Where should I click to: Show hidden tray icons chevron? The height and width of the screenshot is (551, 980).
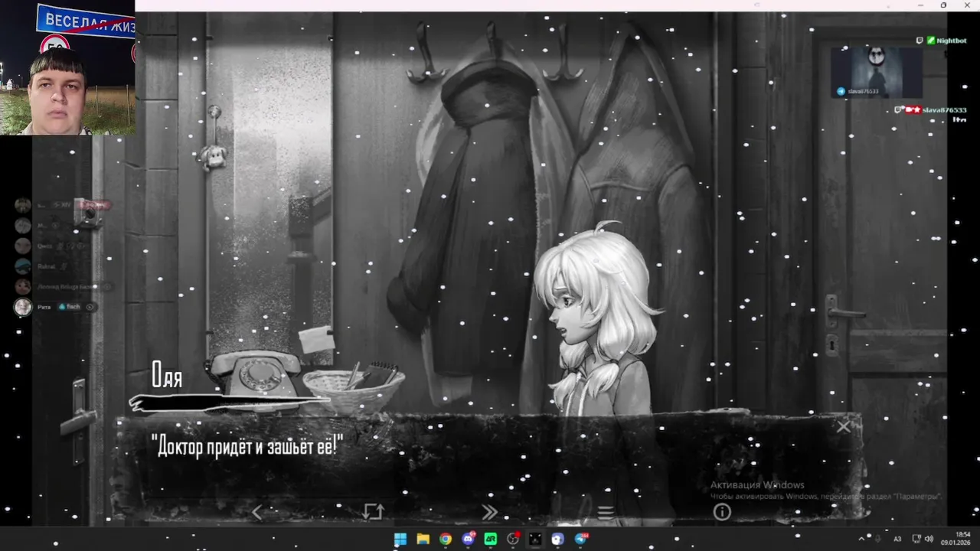[x=861, y=539]
